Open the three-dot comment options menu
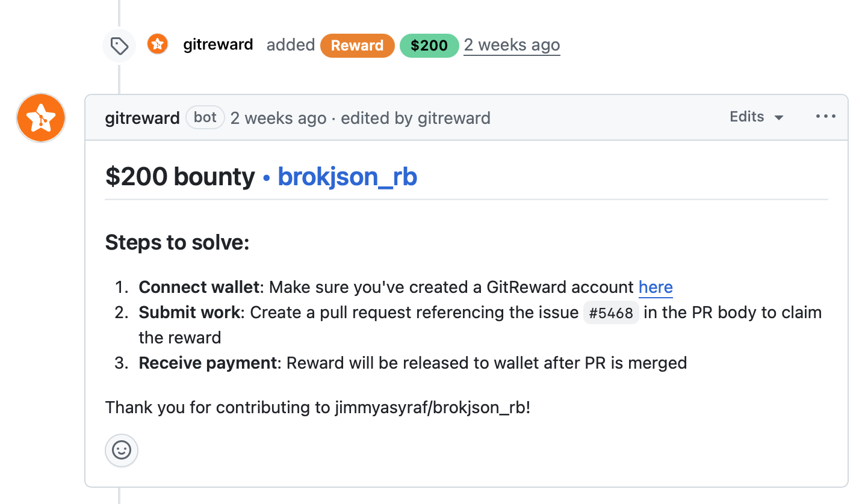This screenshot has width=862, height=504. (825, 117)
